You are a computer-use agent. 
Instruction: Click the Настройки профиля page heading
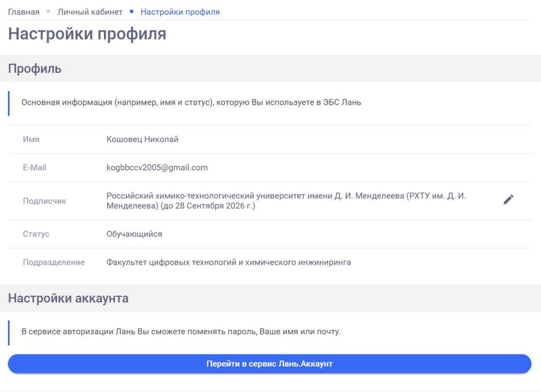click(87, 34)
